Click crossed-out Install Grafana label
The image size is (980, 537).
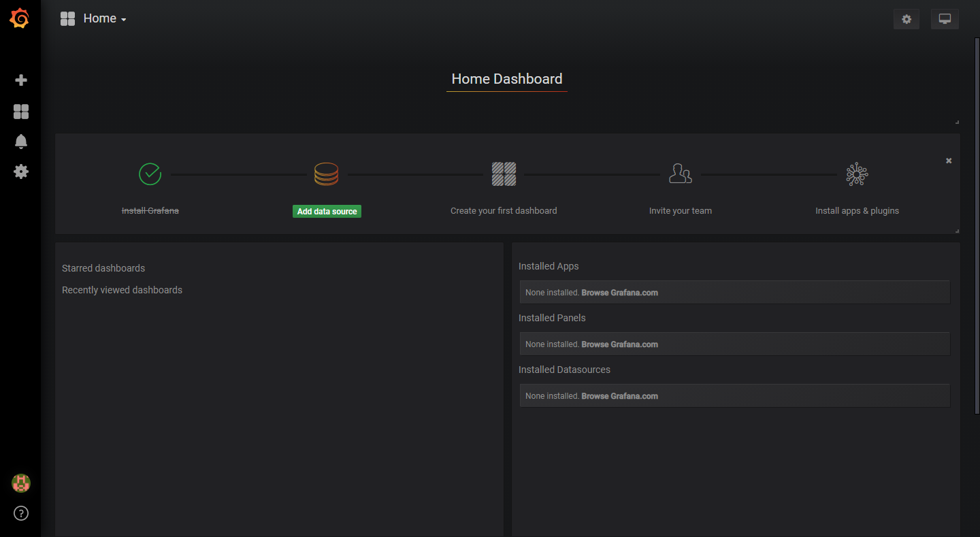pos(150,211)
